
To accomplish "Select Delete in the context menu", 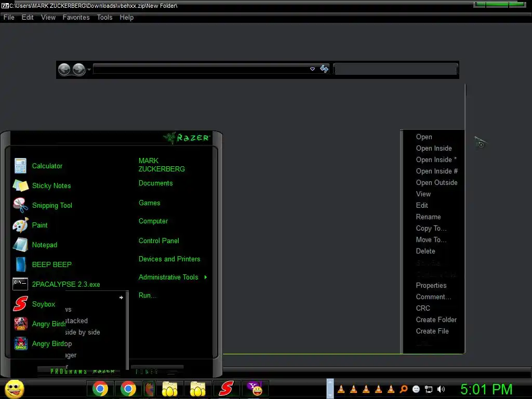I will 425,251.
